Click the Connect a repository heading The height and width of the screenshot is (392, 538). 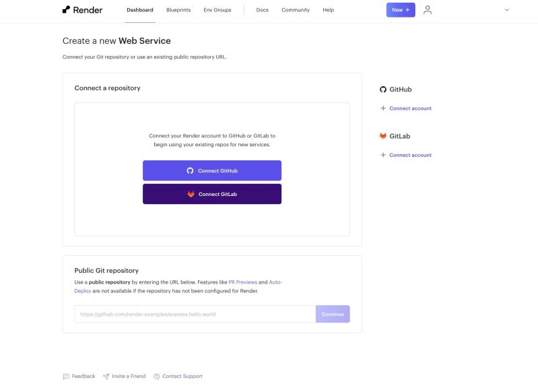click(x=107, y=88)
